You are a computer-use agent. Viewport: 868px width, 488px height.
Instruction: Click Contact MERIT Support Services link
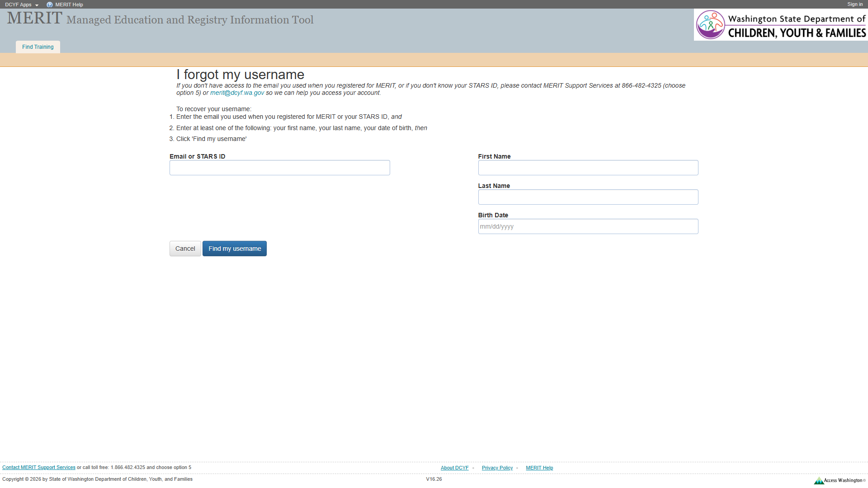point(39,467)
